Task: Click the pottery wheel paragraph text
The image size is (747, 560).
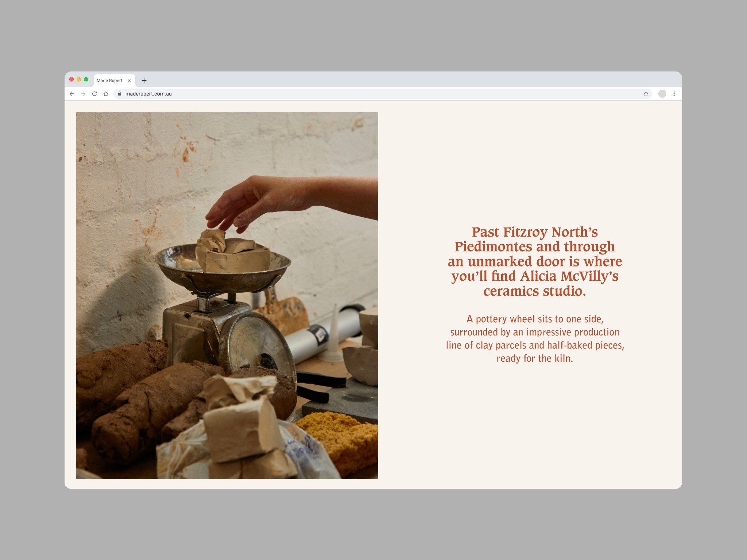Action: click(x=535, y=339)
